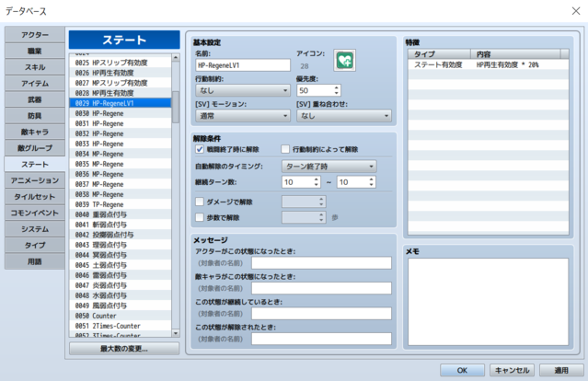This screenshot has width=588, height=381.
Task: Enable 歩数で解除 checkbox
Action: click(200, 217)
